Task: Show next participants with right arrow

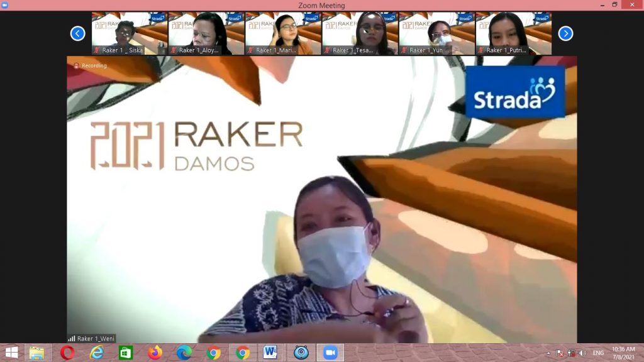Action: 565,33
